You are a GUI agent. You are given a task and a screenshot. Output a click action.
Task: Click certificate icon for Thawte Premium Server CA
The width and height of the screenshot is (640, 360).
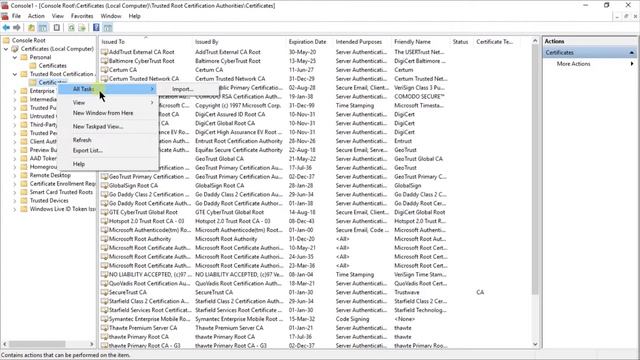pos(104,328)
